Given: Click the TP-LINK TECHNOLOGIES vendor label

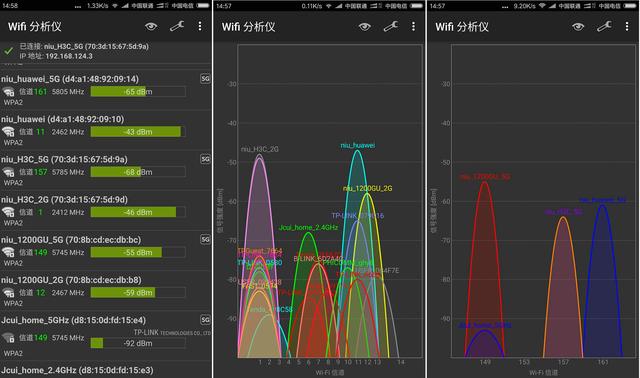Looking at the screenshot, I should pyautogui.click(x=172, y=333).
